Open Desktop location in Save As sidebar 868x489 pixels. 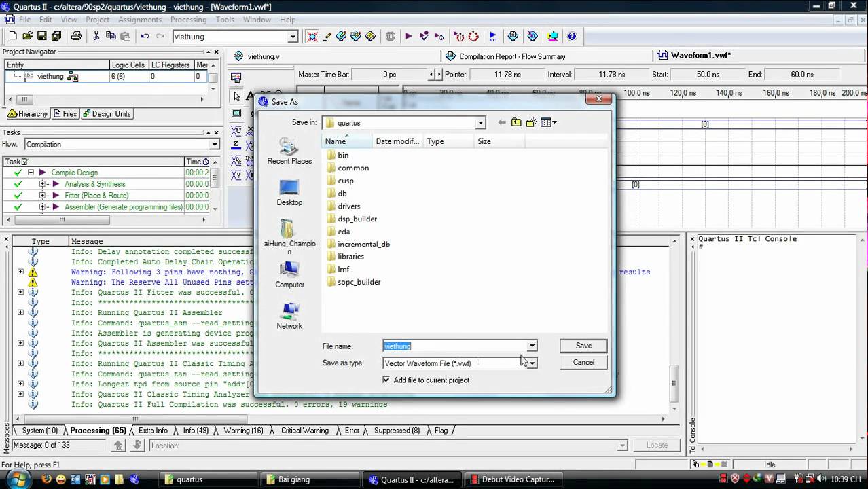click(x=289, y=193)
